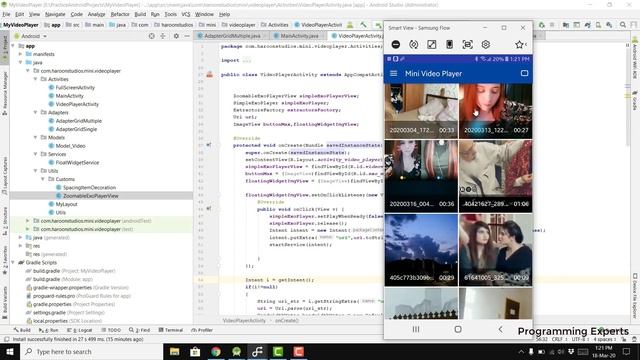Image resolution: width=640 pixels, height=360 pixels.
Task: Open the Logcat tool window button
Action: [x=79, y=330]
